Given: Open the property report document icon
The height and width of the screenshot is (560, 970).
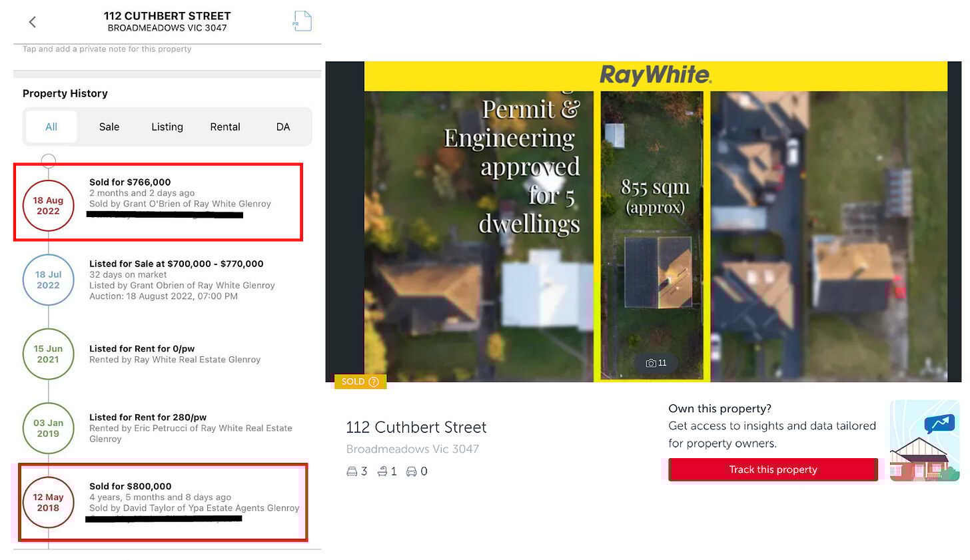Looking at the screenshot, I should pos(302,21).
